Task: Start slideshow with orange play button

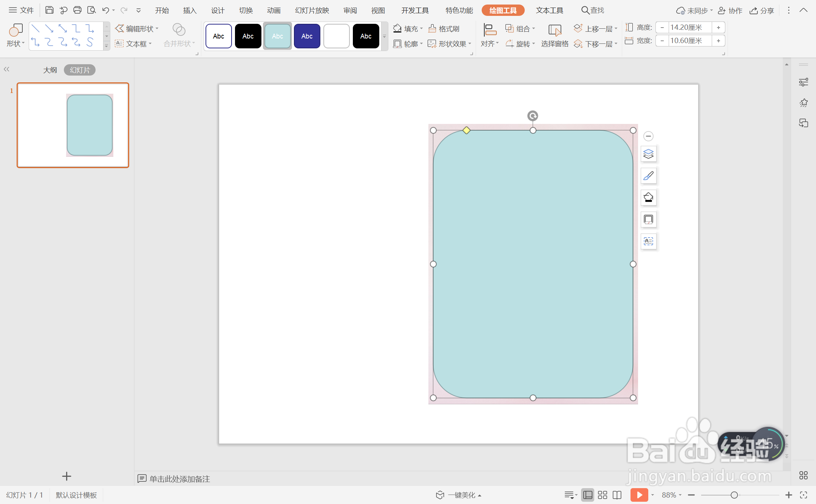Action: [639, 495]
